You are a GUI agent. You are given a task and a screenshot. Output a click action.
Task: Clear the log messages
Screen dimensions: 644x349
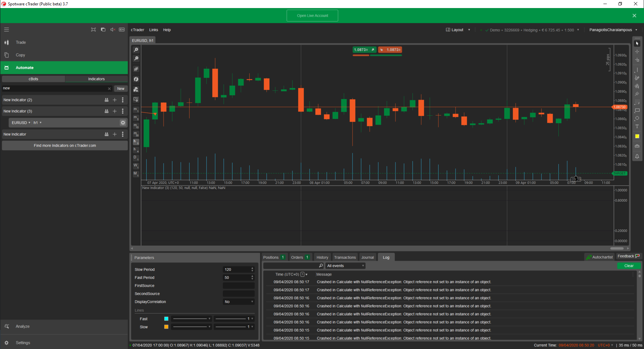pos(629,266)
